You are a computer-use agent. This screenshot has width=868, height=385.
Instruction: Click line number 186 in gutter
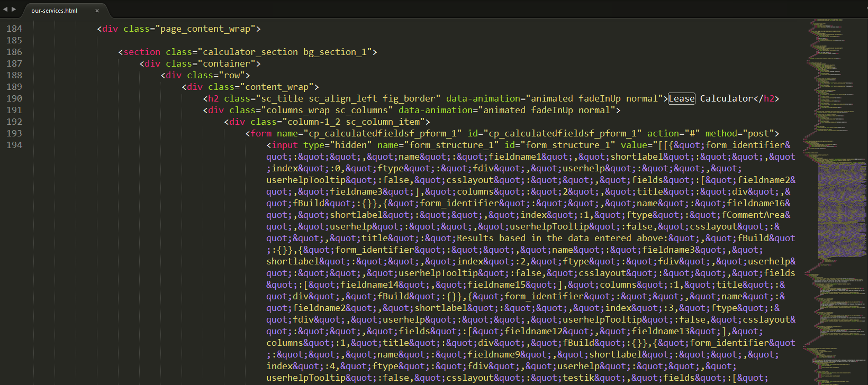14,52
